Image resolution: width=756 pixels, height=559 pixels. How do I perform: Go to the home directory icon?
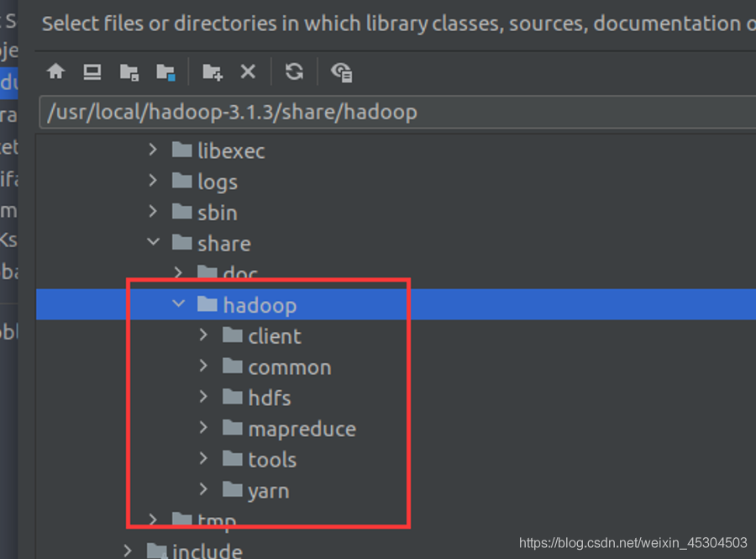[56, 71]
